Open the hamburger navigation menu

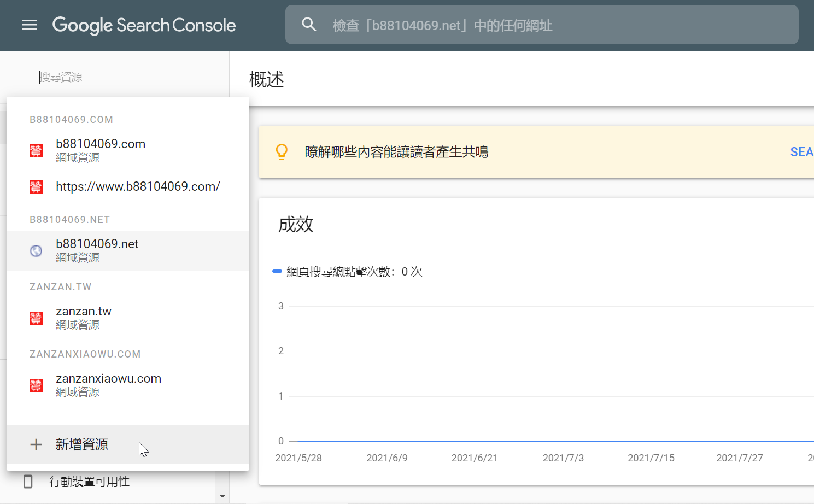pos(30,25)
